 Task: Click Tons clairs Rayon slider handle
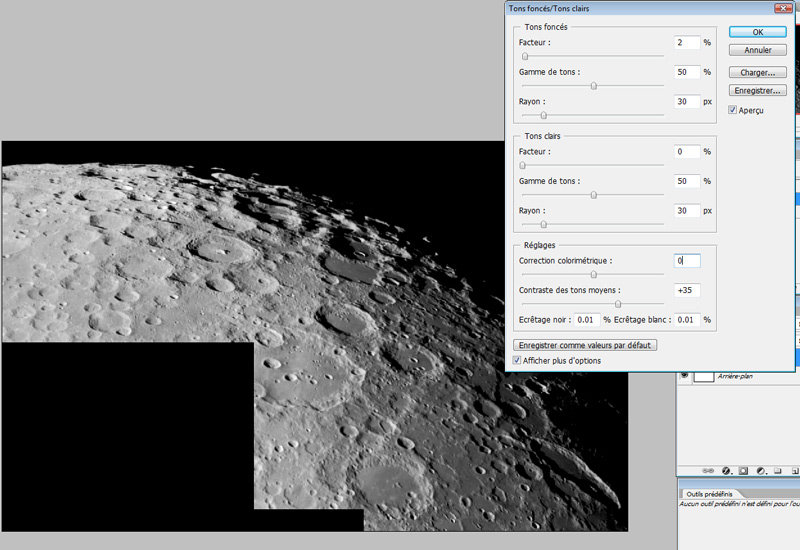pyautogui.click(x=544, y=224)
